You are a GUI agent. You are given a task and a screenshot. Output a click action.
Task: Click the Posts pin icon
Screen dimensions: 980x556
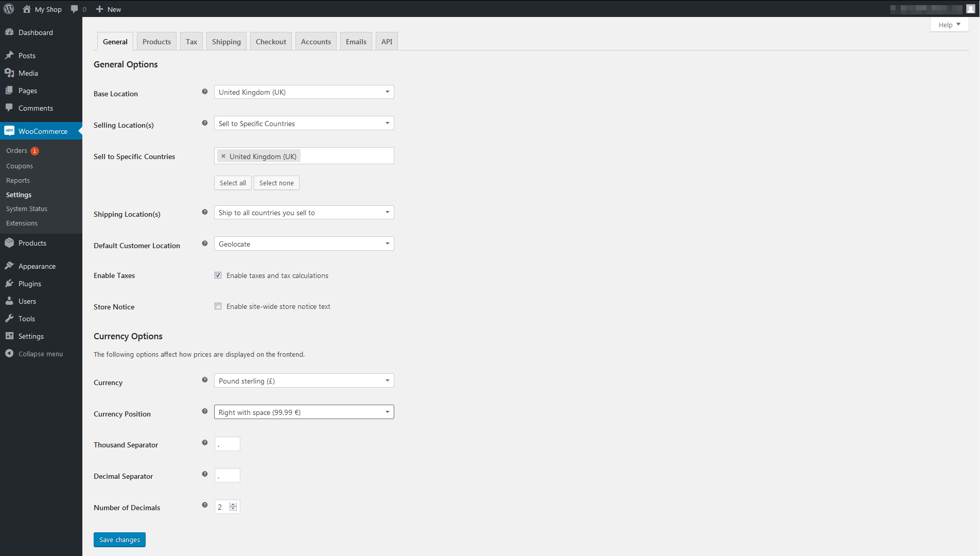click(x=9, y=55)
